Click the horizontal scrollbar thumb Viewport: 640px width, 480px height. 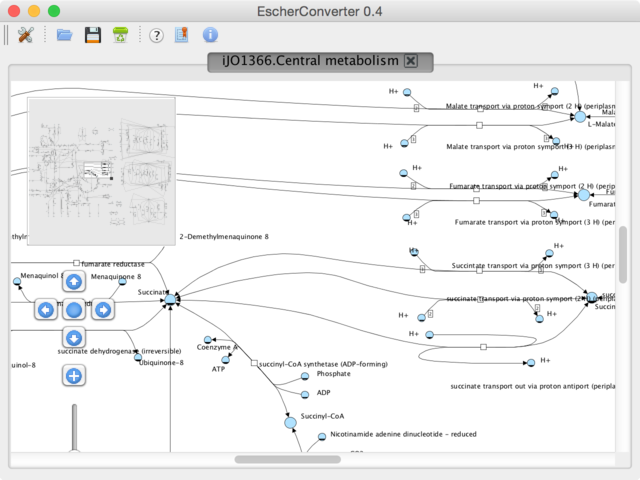click(288, 460)
